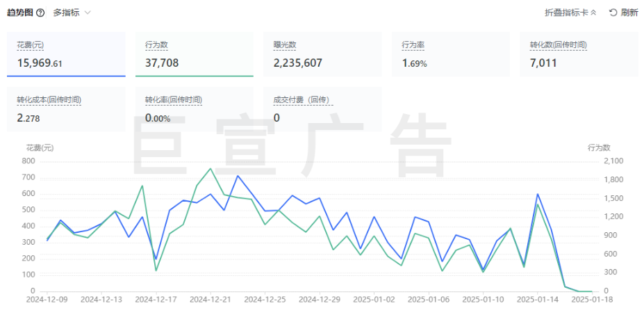Collapse metric cards via 折叠指标卡
This screenshot has width=644, height=317.
(570, 13)
